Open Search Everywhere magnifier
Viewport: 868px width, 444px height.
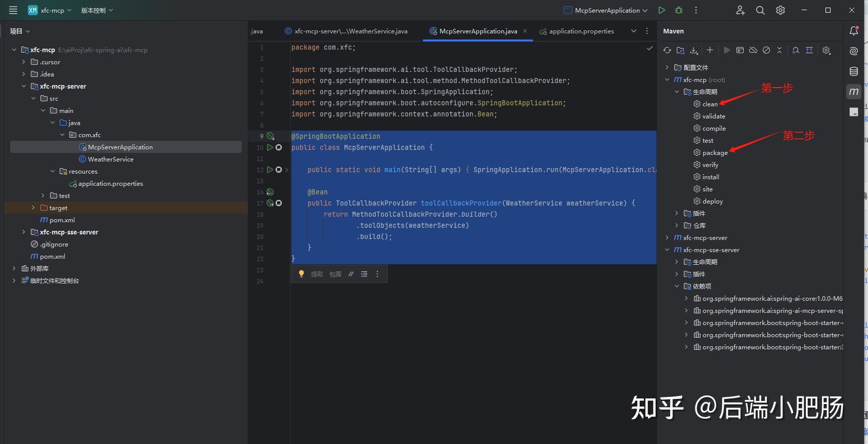click(760, 10)
